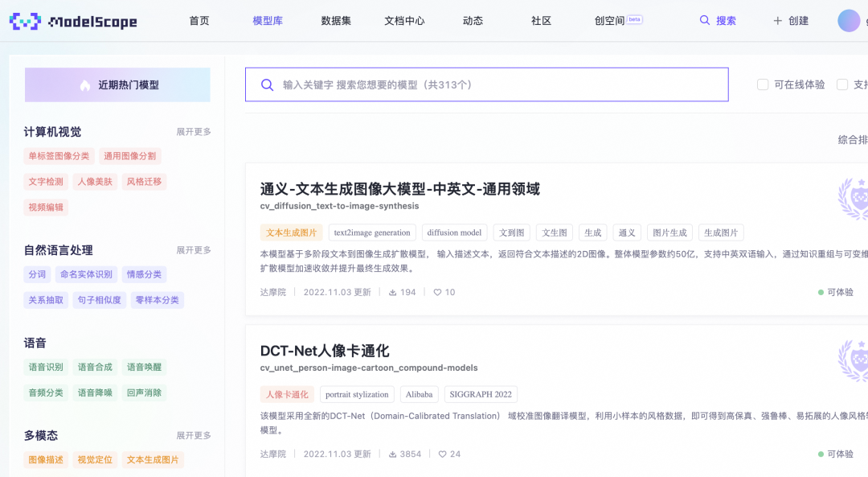This screenshot has height=477, width=868.
Task: Filter by 视频编辑 tag
Action: 46,208
